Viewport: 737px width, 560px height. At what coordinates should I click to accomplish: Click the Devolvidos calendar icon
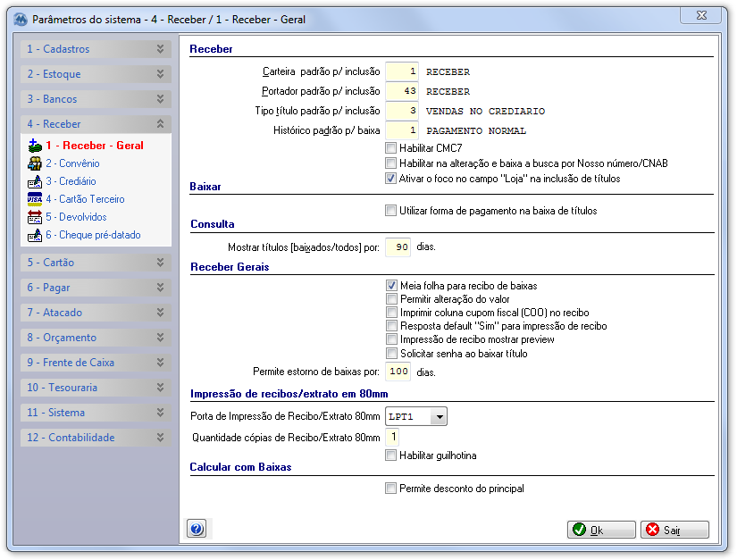point(34,217)
